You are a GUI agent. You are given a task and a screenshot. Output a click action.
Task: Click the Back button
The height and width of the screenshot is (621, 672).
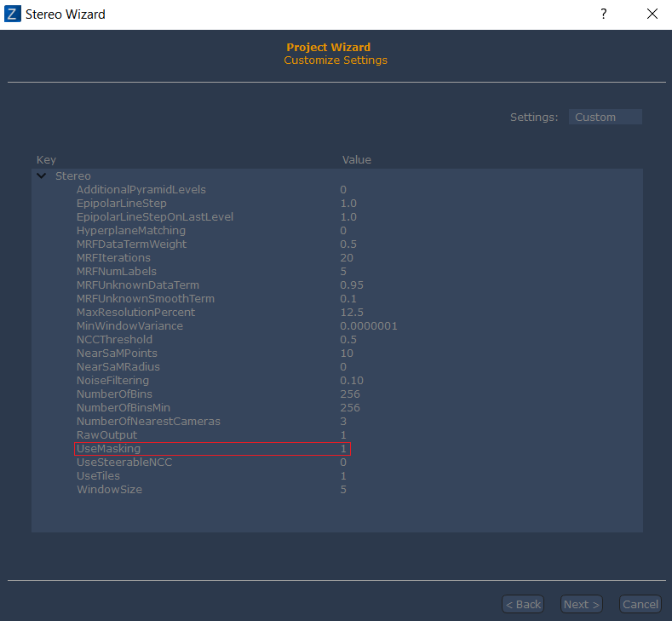(x=523, y=604)
